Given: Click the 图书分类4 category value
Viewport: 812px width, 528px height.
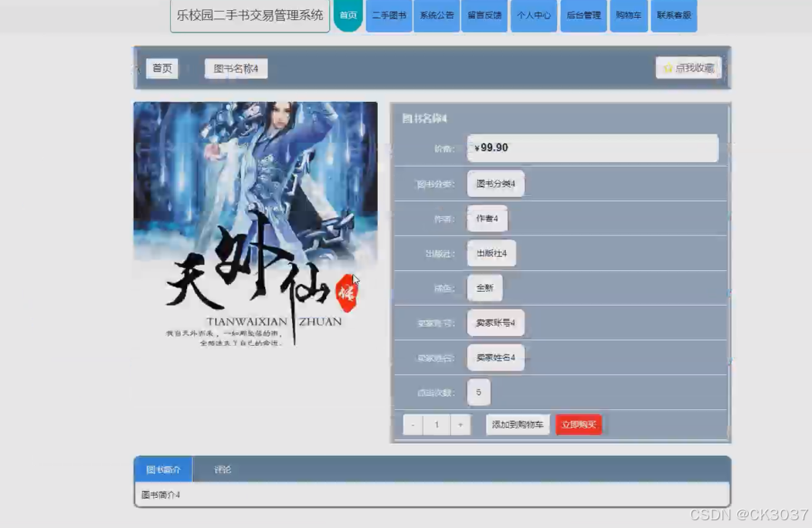Looking at the screenshot, I should [495, 184].
